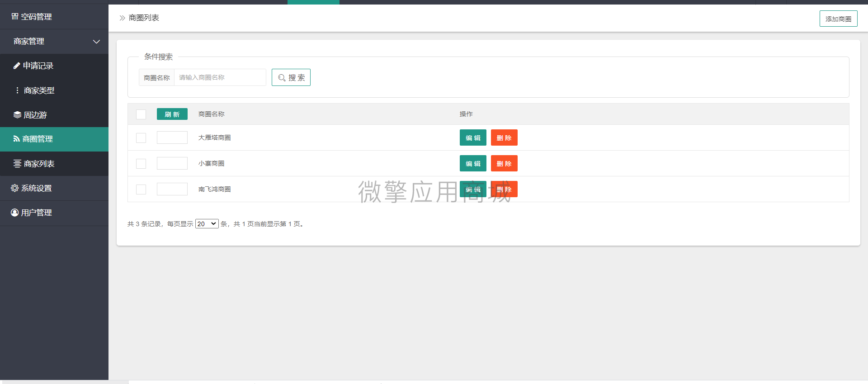The image size is (868, 384).
Task: Select 商圈管理 in the sidebar
Action: [x=54, y=139]
